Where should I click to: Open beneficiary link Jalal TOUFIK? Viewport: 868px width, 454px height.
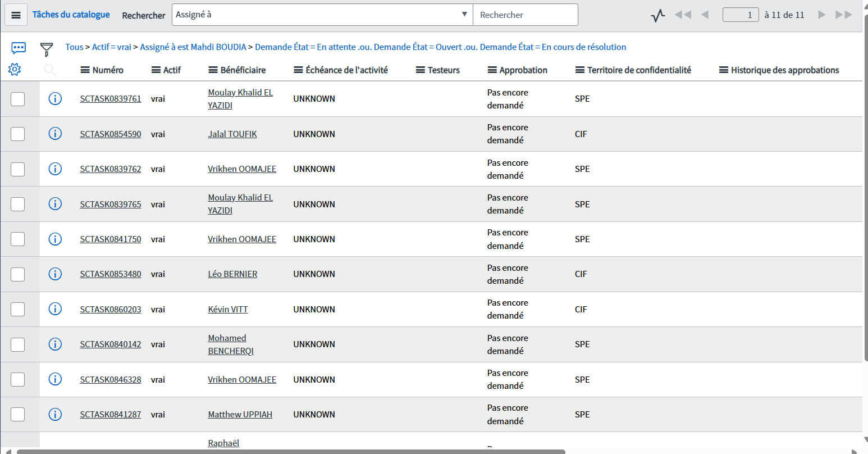pos(232,134)
